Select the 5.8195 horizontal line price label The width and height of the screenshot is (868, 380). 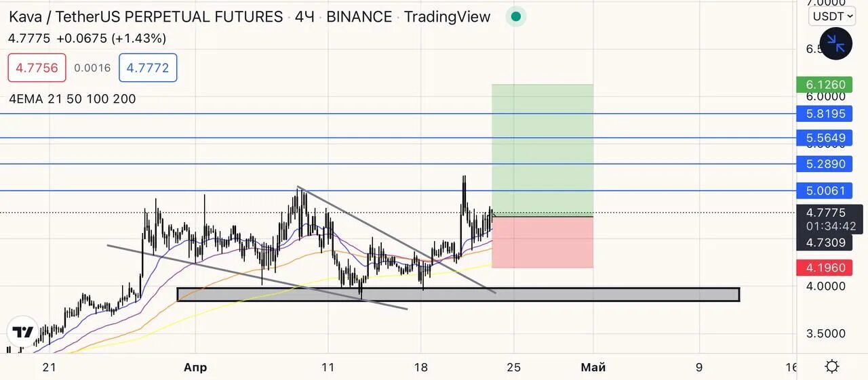825,114
